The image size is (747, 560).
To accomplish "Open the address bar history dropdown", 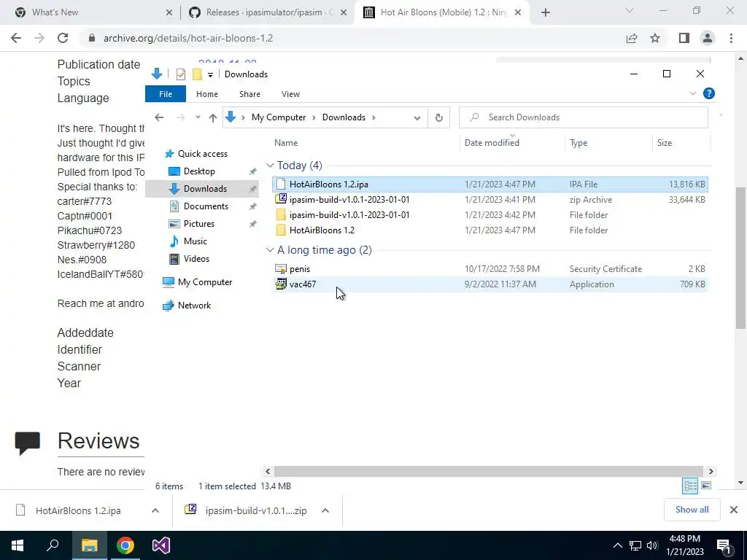I will 417,118.
